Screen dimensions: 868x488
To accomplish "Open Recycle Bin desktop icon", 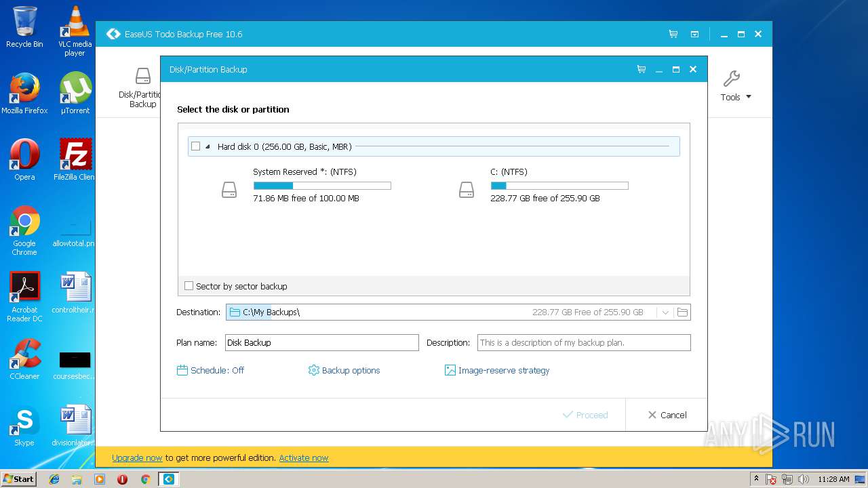I will pyautogui.click(x=24, y=27).
